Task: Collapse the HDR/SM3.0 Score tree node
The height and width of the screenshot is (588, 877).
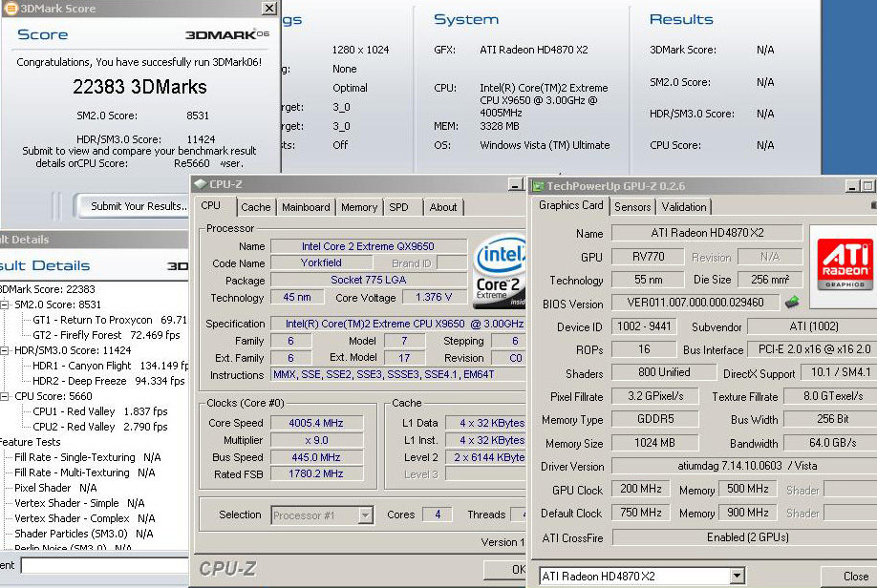Action: [x=4, y=350]
